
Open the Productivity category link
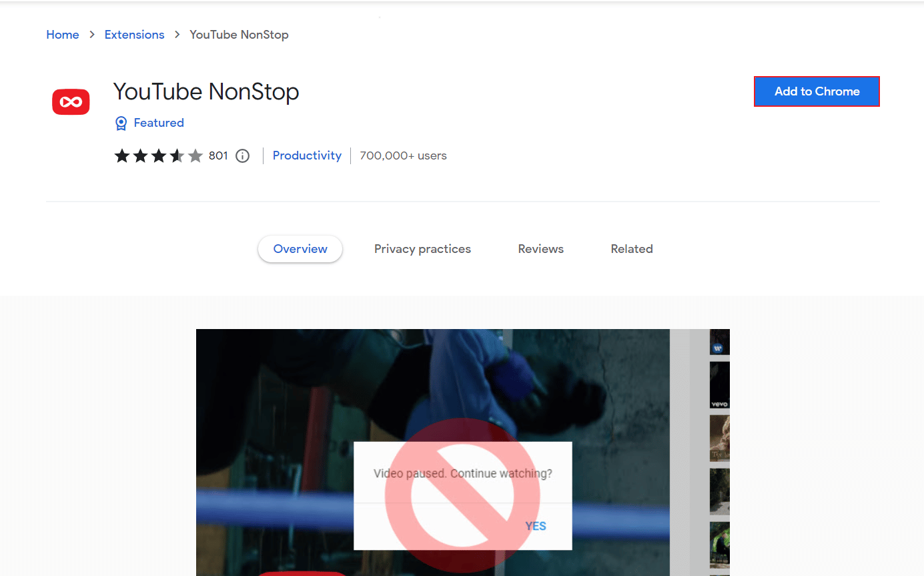pyautogui.click(x=307, y=156)
